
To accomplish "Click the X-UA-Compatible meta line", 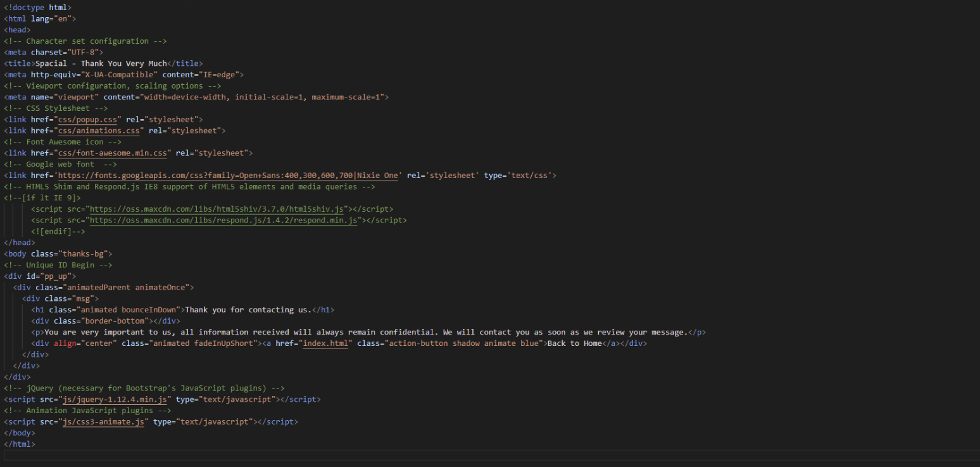I will [123, 75].
